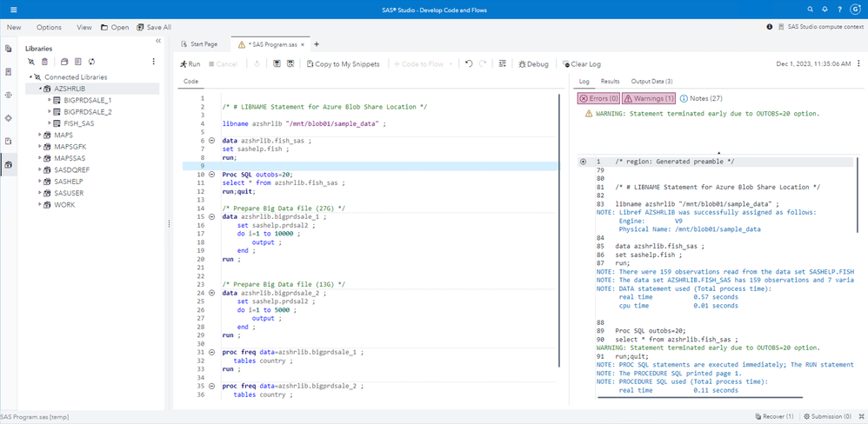
Task: Toggle the Errors (0) filter
Action: 598,98
